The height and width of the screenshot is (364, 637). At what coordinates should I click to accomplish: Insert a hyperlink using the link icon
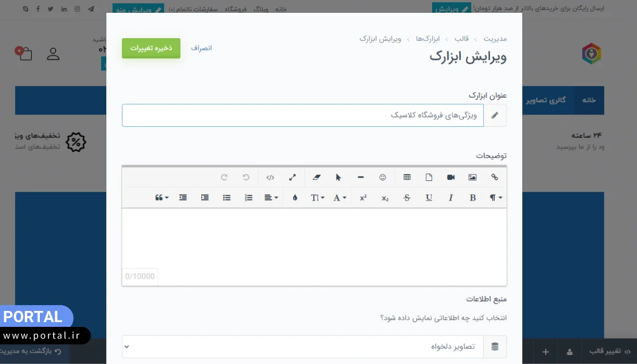[495, 177]
